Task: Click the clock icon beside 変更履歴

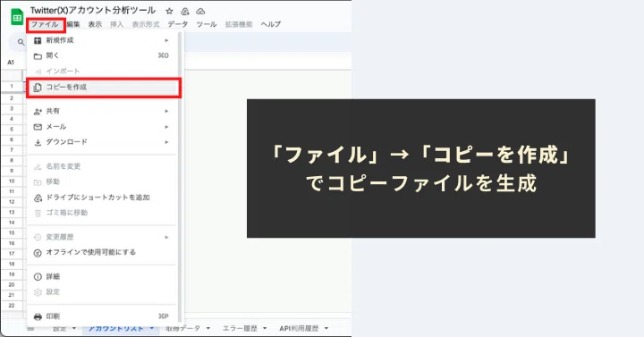Action: [x=38, y=237]
